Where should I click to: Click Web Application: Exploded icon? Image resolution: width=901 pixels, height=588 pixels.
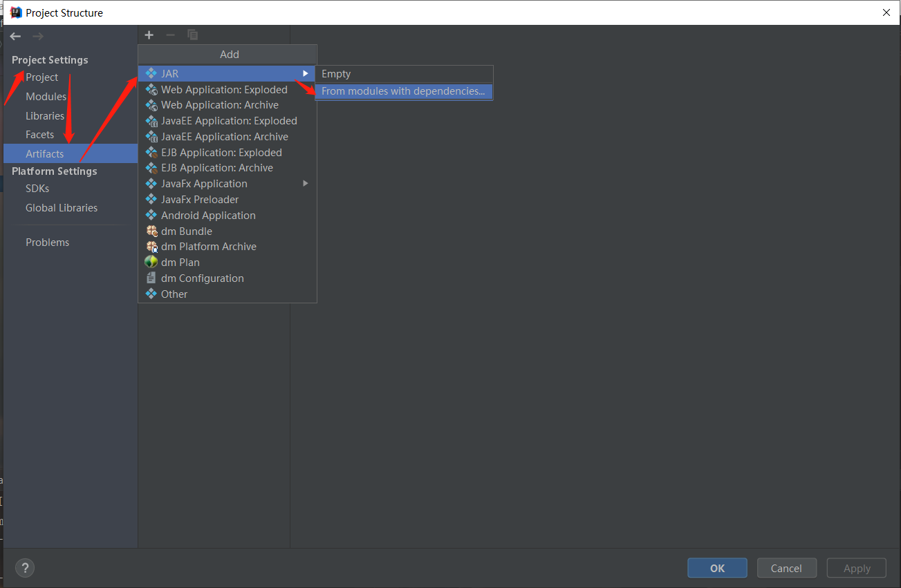[151, 89]
